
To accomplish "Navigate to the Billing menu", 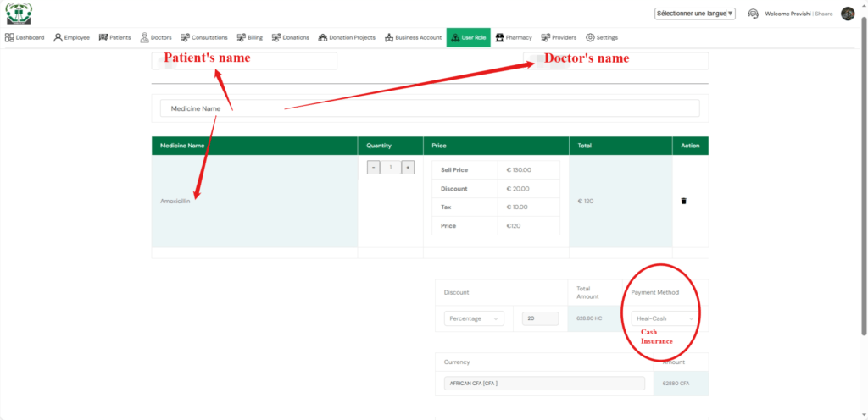I will pos(250,37).
